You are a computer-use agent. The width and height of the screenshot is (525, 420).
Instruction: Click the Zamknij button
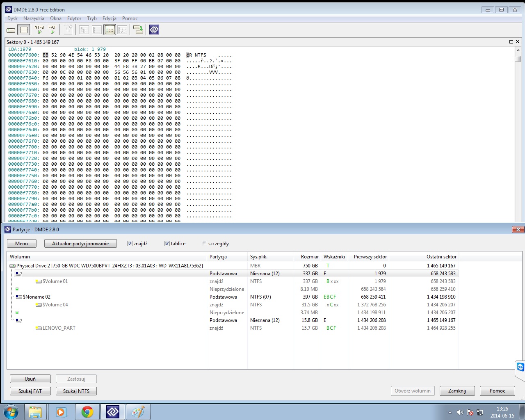click(457, 391)
